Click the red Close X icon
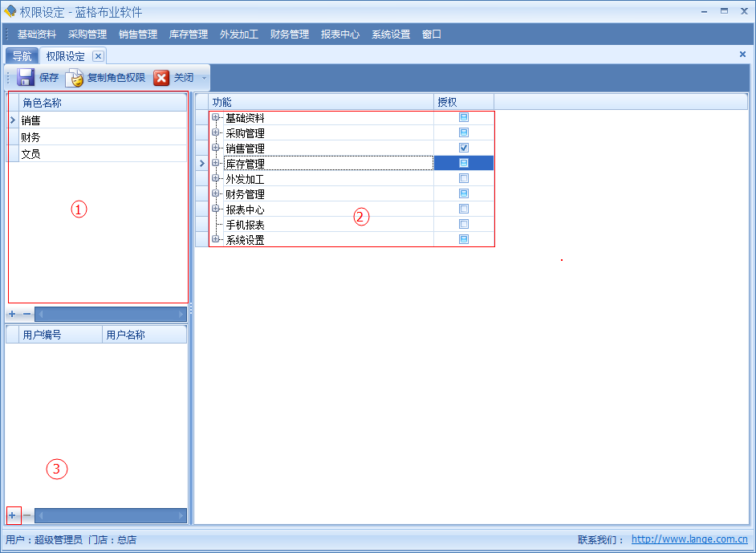Screen dimensions: 756x553 (x=161, y=78)
